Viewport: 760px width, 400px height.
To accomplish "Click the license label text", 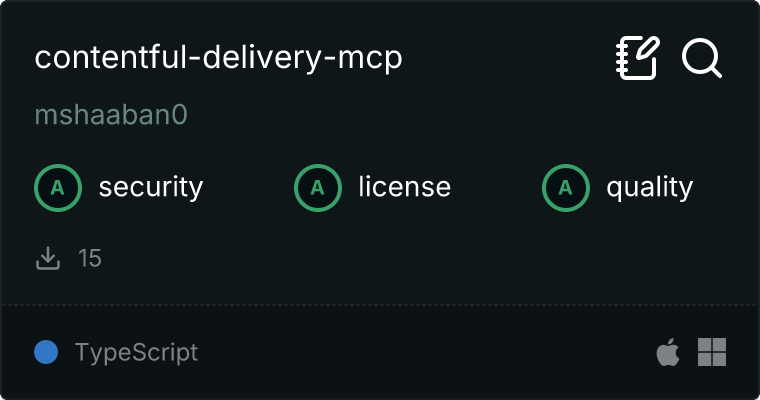I will 405,187.
